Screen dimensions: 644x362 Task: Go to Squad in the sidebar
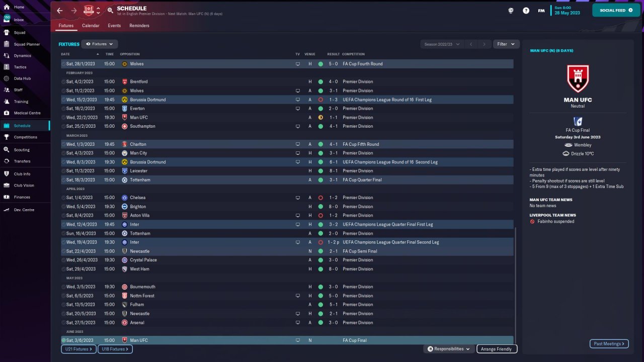[20, 33]
